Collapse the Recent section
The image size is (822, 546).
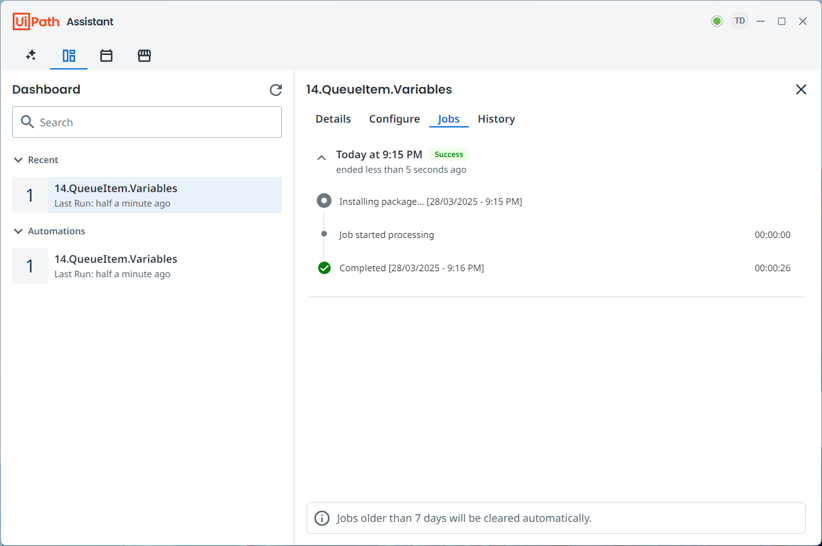click(18, 160)
